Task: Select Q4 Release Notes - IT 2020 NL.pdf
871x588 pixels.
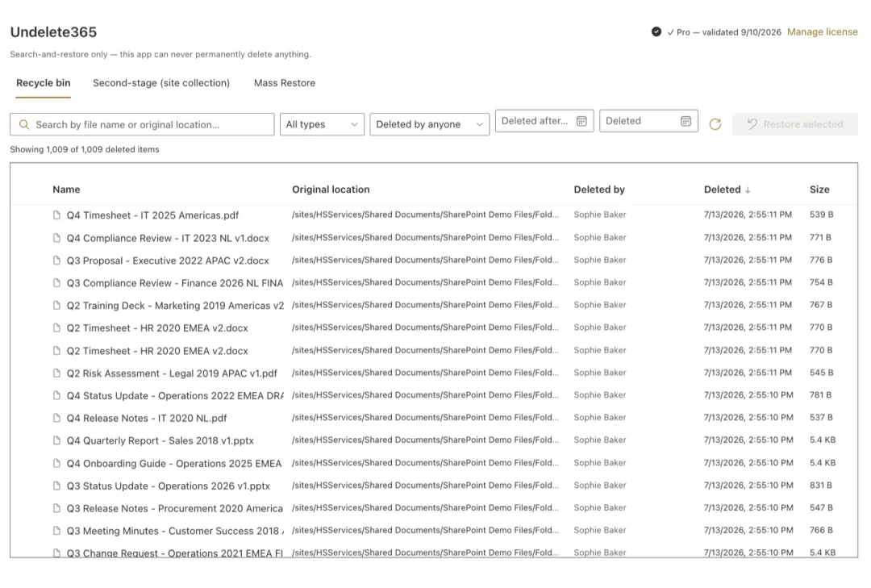Action: click(x=147, y=418)
